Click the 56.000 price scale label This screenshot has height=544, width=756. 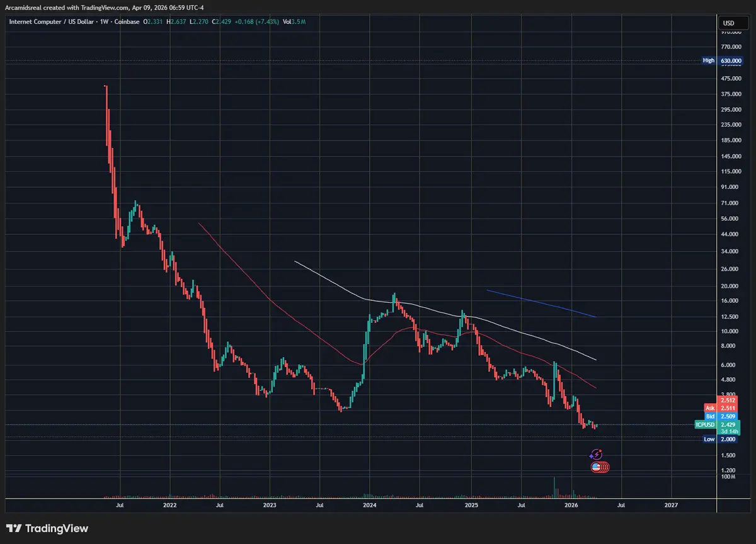731,218
